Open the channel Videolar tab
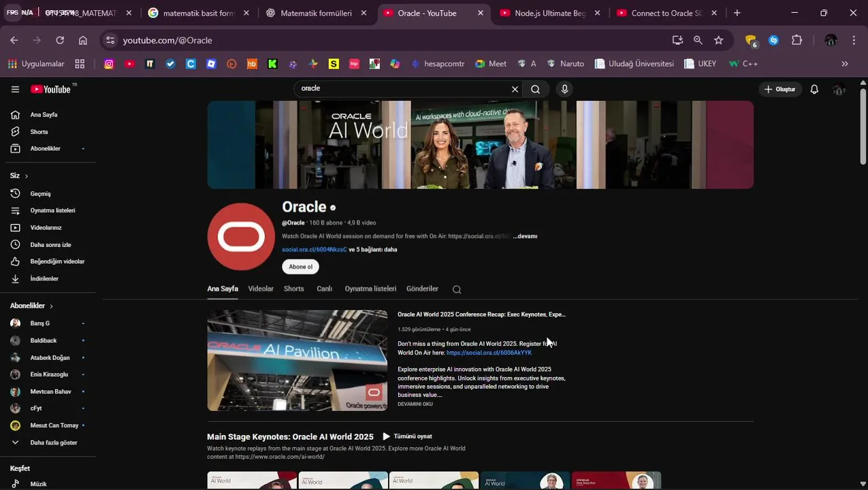Image resolution: width=868 pixels, height=490 pixels. coord(261,289)
